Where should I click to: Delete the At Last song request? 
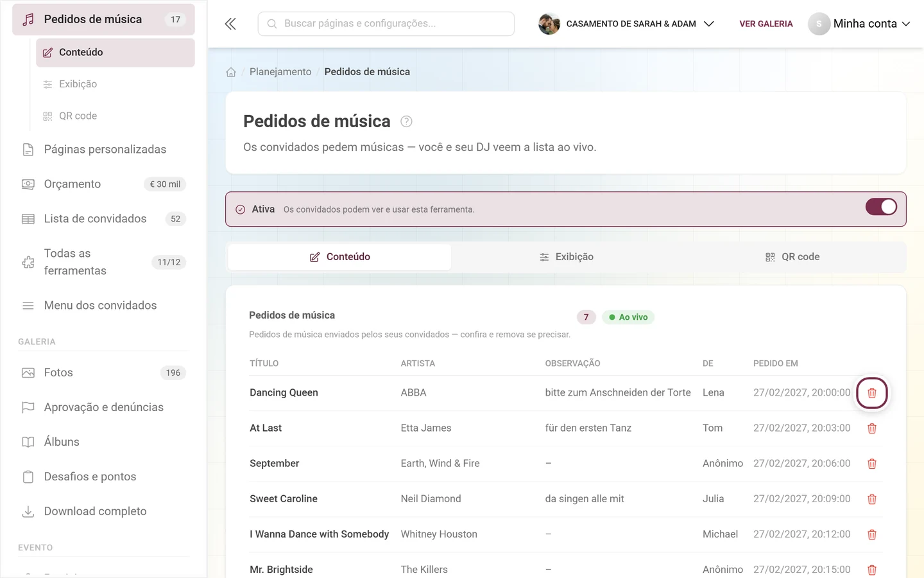[x=871, y=428]
